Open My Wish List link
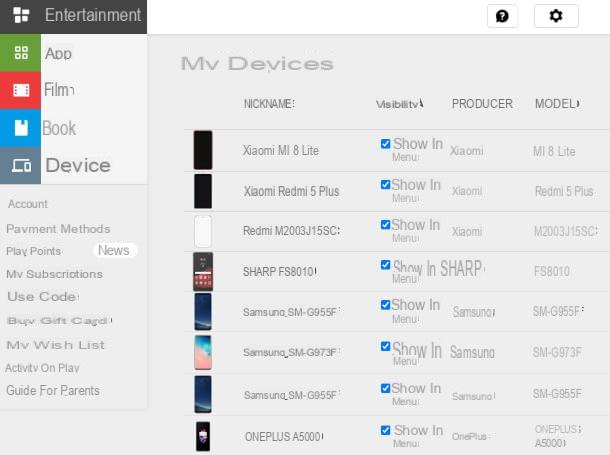 pyautogui.click(x=56, y=345)
